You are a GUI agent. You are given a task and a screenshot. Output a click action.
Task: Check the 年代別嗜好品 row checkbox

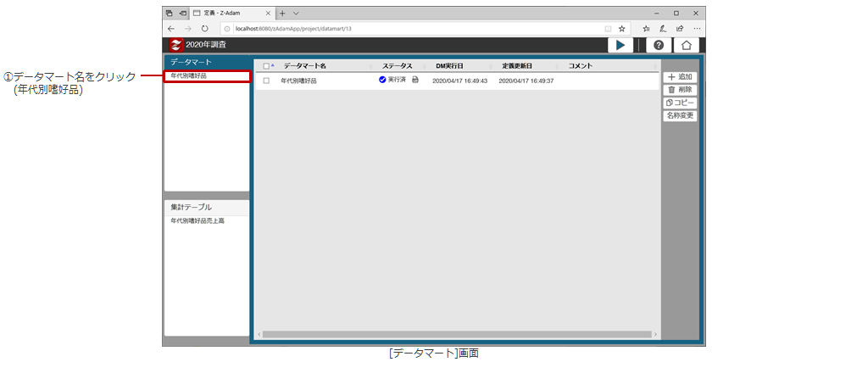266,81
